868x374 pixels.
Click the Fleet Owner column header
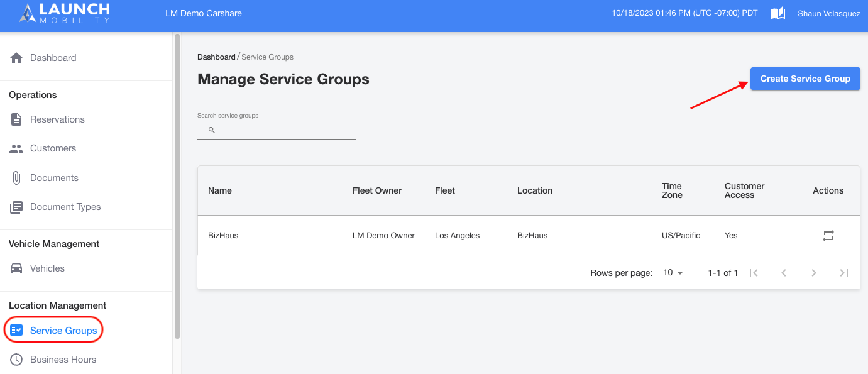pos(377,190)
